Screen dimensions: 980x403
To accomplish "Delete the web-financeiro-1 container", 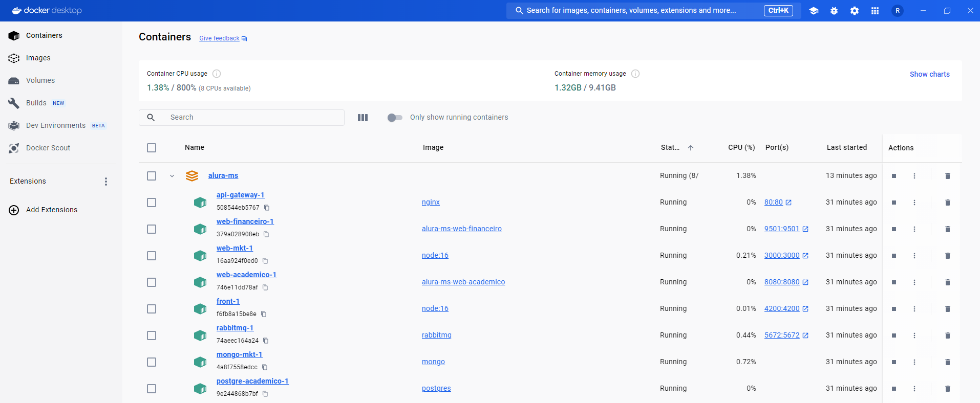I will [x=948, y=229].
